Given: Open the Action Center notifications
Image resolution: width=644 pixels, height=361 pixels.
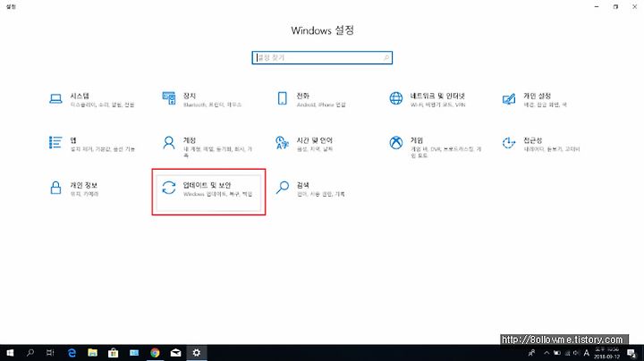Looking at the screenshot, I should pyautogui.click(x=631, y=353).
